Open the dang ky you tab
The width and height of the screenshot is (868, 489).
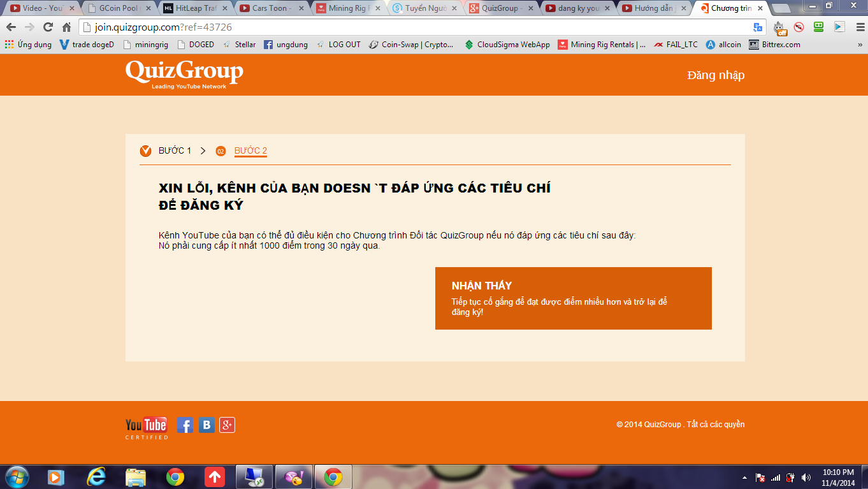[x=579, y=8]
